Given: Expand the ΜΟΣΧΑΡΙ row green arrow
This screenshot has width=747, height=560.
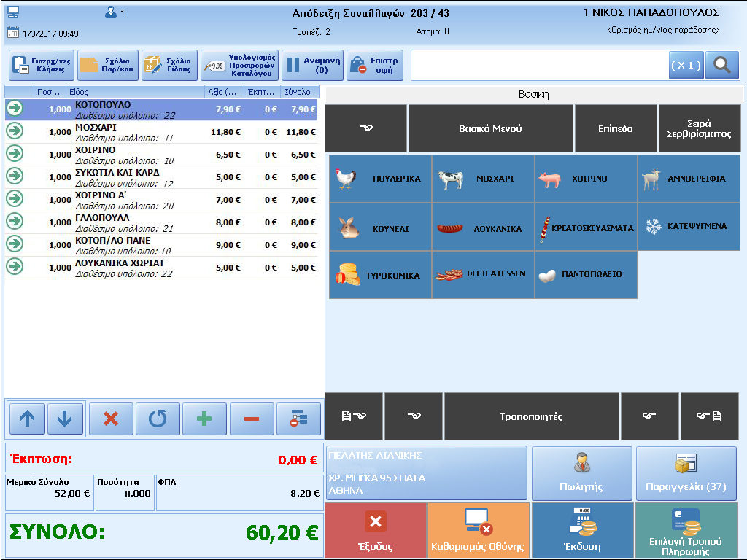Looking at the screenshot, I should tap(15, 131).
